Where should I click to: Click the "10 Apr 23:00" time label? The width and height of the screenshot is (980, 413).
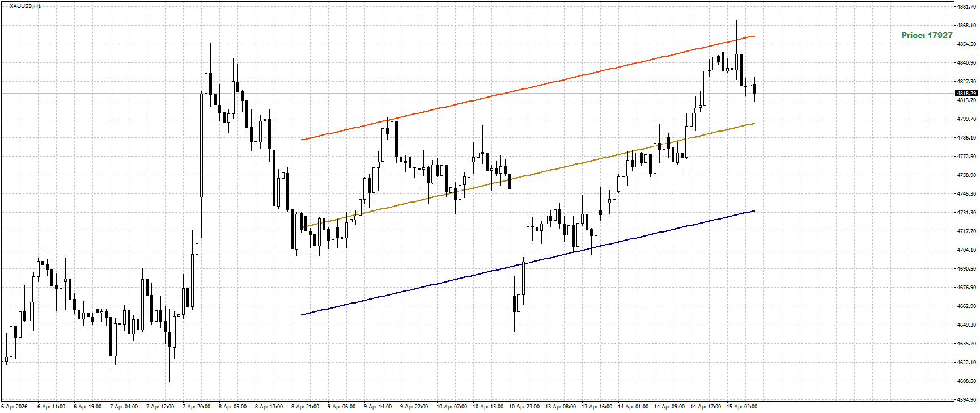[524, 407]
